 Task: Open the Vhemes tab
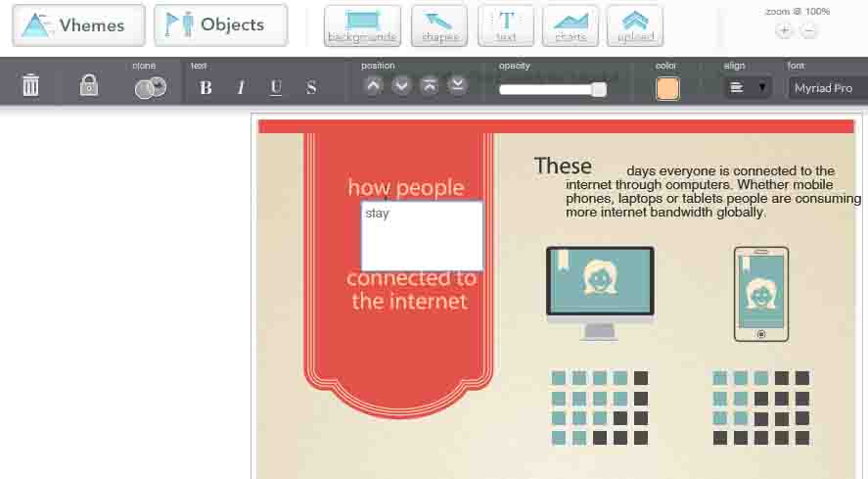click(x=78, y=25)
